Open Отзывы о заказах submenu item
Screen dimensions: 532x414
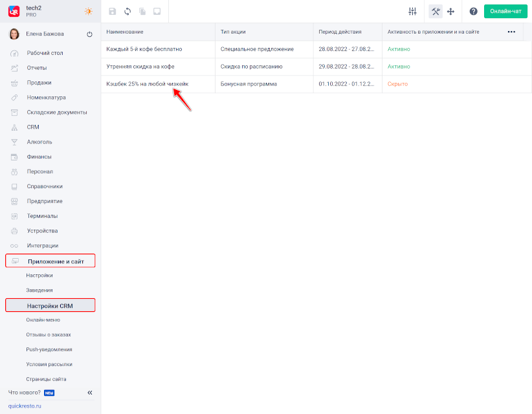49,334
